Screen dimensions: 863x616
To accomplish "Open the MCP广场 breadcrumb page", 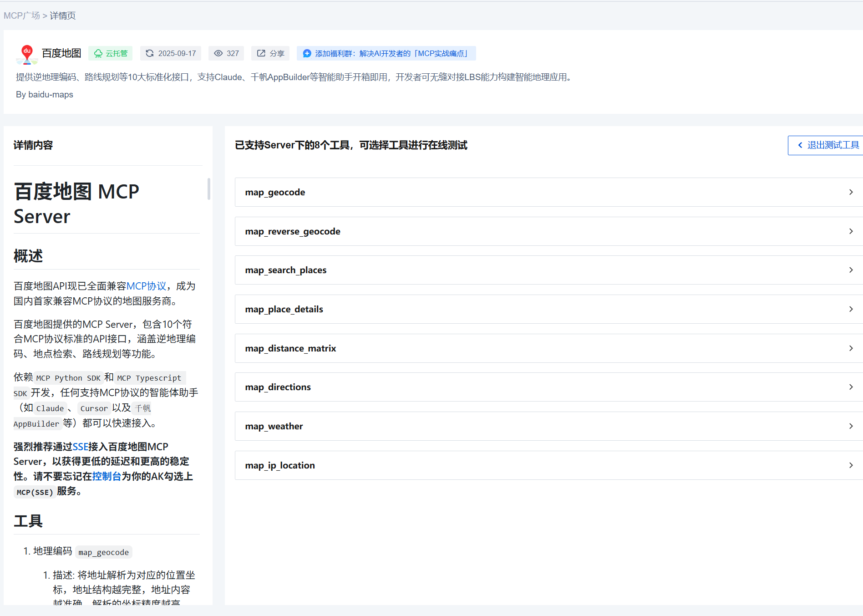I will [x=21, y=15].
